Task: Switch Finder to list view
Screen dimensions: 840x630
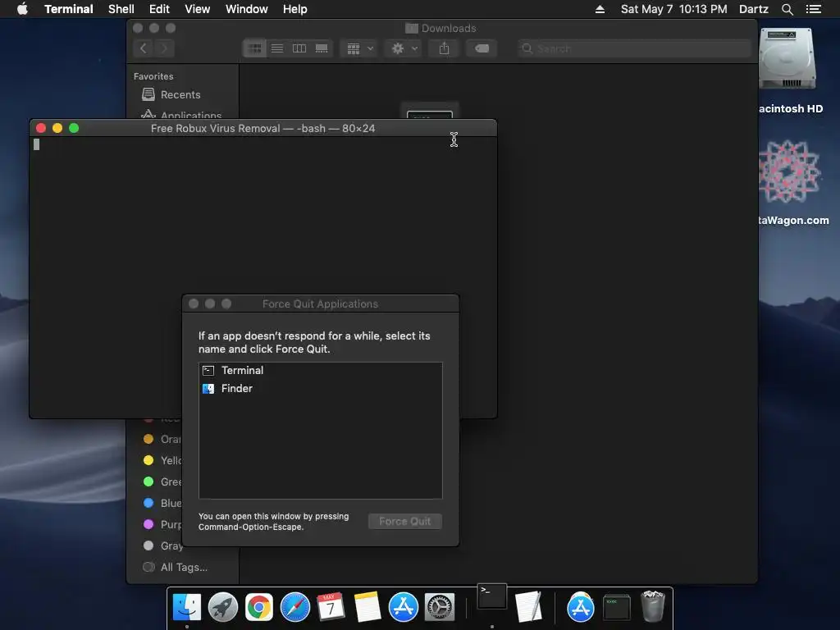Action: click(277, 48)
